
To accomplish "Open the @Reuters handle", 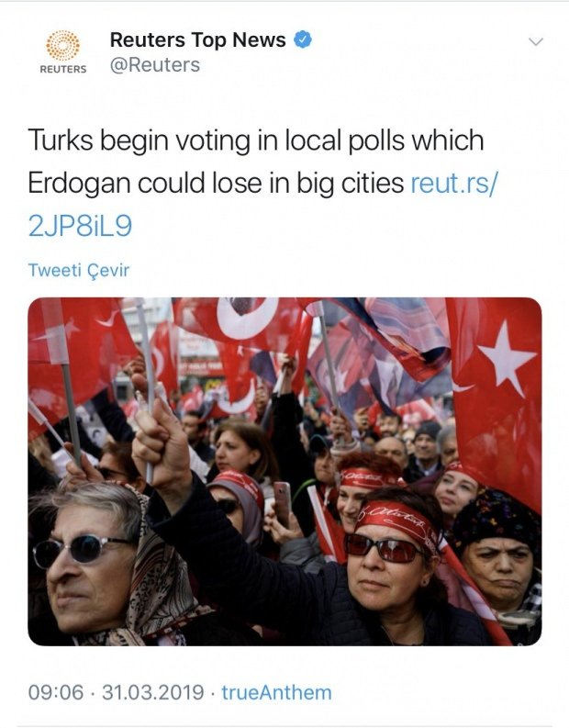I will click(x=155, y=65).
